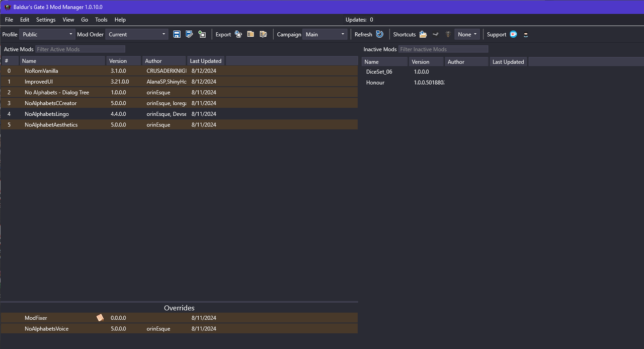Click the Save load order floppy disk icon
The width and height of the screenshot is (644, 349).
coord(177,34)
